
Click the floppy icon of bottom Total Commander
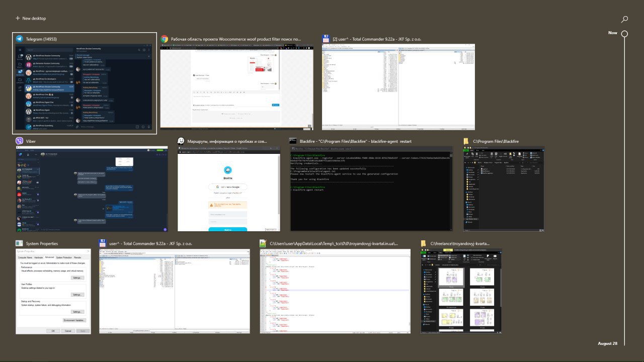coord(103,243)
